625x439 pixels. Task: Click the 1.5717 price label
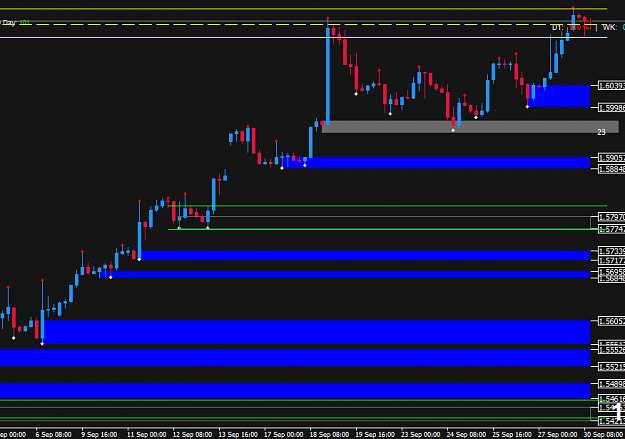pos(611,261)
